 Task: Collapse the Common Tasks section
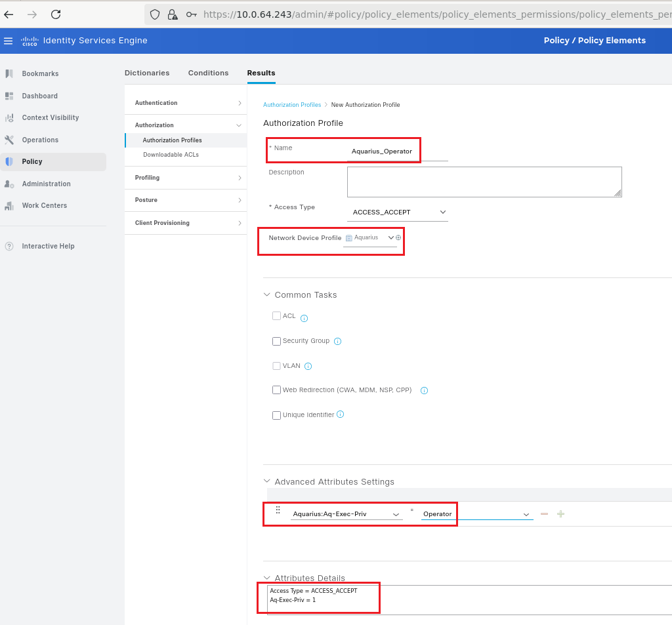coord(266,294)
